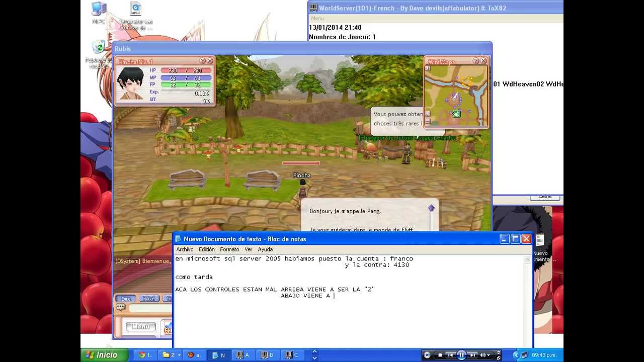Open the game Menu button

point(140,327)
